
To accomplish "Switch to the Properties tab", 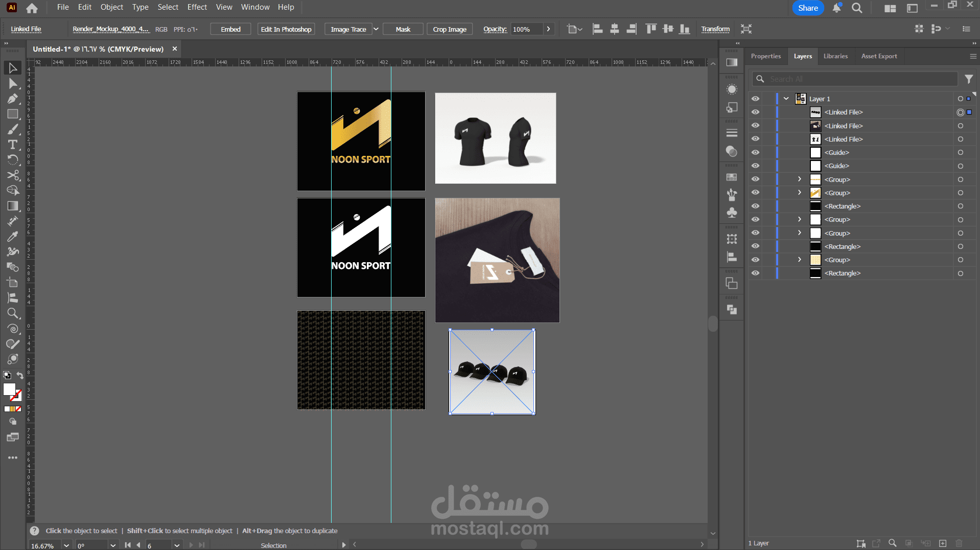I will point(766,56).
